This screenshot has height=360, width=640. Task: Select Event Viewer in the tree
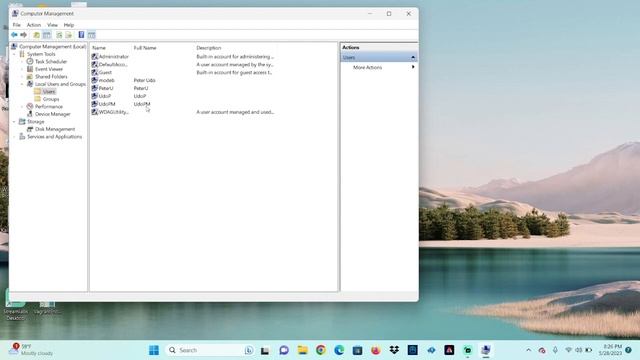pyautogui.click(x=45, y=69)
